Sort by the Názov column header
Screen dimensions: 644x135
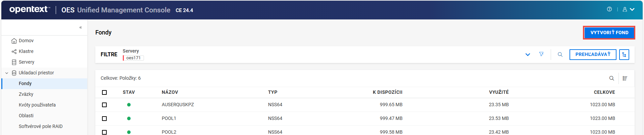coord(170,92)
